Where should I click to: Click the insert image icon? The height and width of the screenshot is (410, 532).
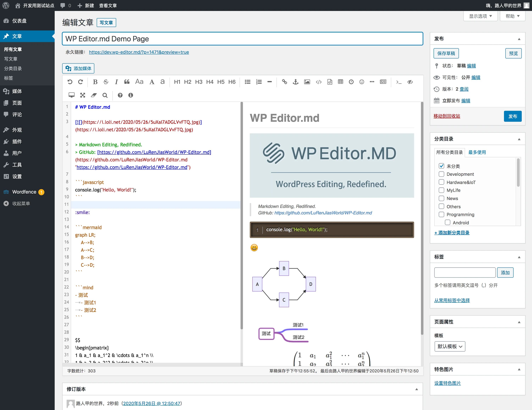(307, 82)
